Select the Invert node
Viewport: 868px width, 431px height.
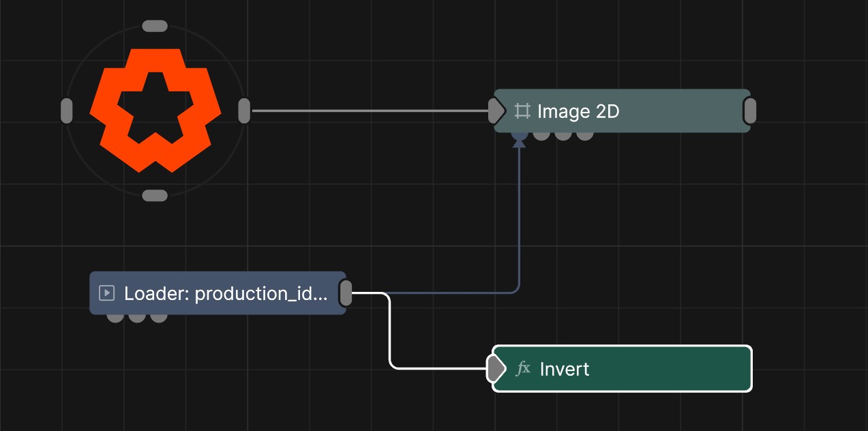pyautogui.click(x=622, y=369)
